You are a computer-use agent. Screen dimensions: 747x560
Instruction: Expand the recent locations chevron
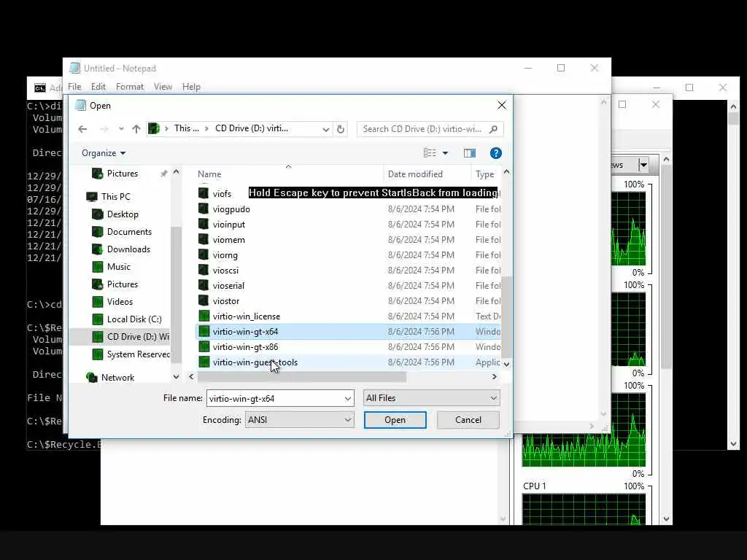pos(121,129)
